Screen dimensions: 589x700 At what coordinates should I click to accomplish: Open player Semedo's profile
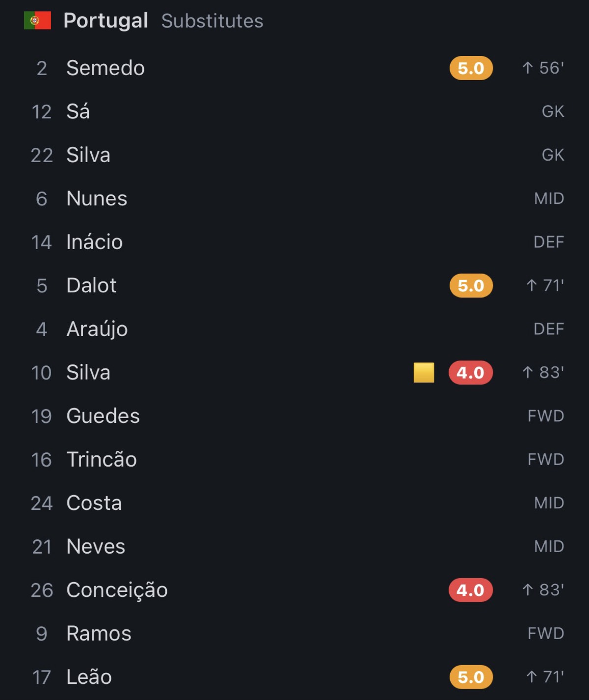point(294,68)
